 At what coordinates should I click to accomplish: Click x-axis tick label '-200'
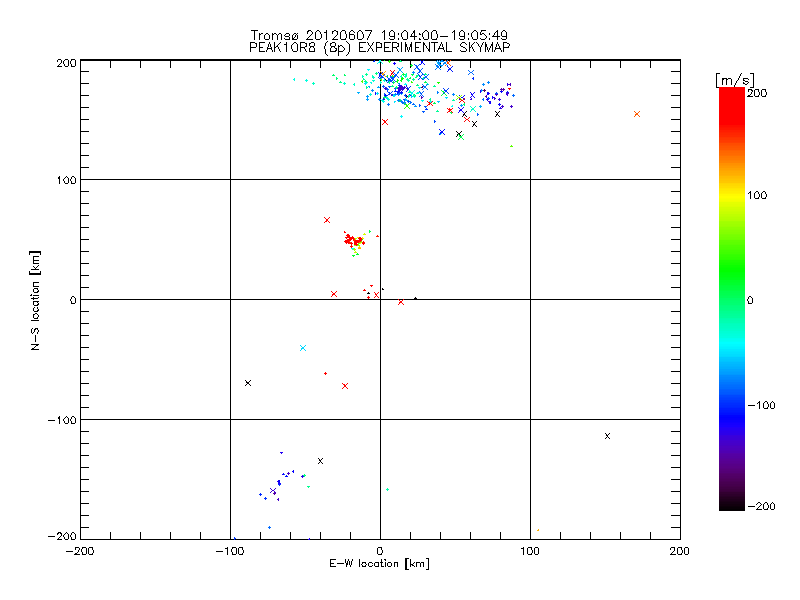click(80, 551)
